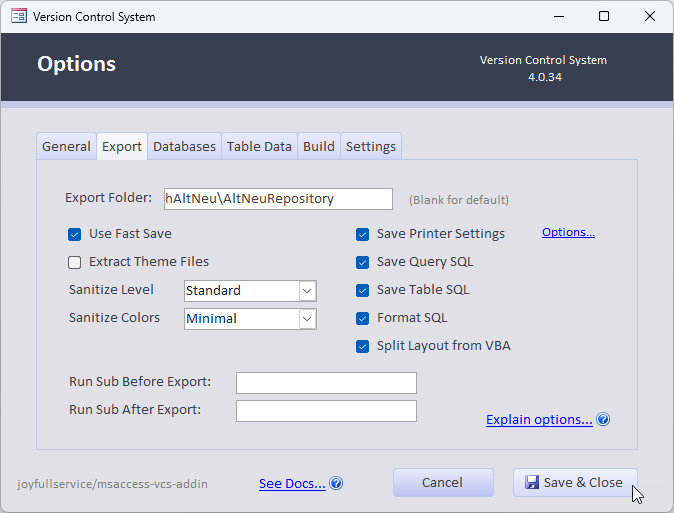
Task: Uncheck the Save Query SQL checkbox
Action: [362, 262]
